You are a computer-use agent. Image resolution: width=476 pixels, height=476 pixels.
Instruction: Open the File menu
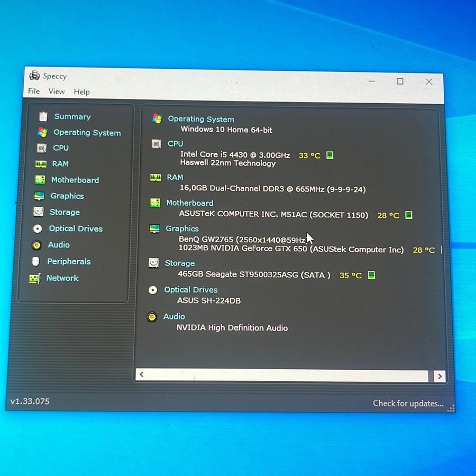pyautogui.click(x=34, y=91)
